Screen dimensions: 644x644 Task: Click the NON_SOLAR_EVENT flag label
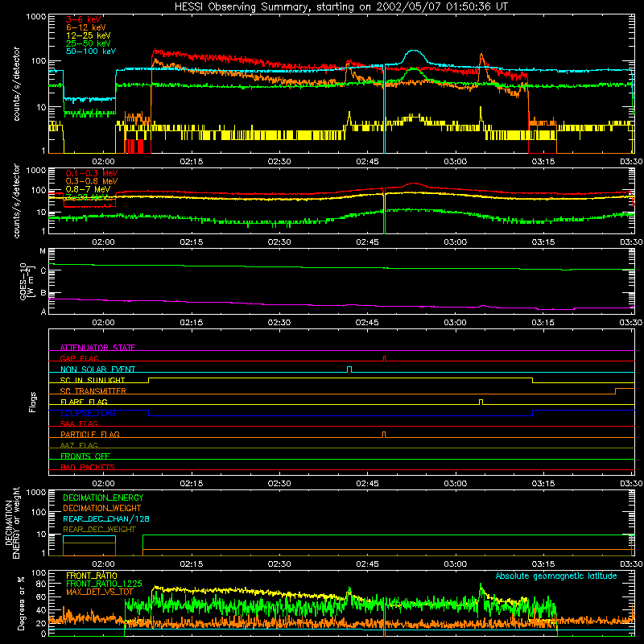97,369
